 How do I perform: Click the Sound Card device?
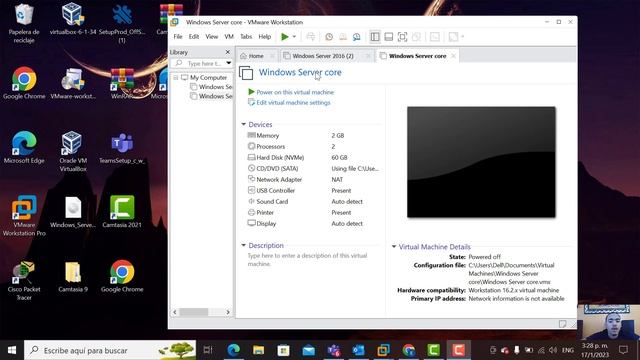pos(313,202)
